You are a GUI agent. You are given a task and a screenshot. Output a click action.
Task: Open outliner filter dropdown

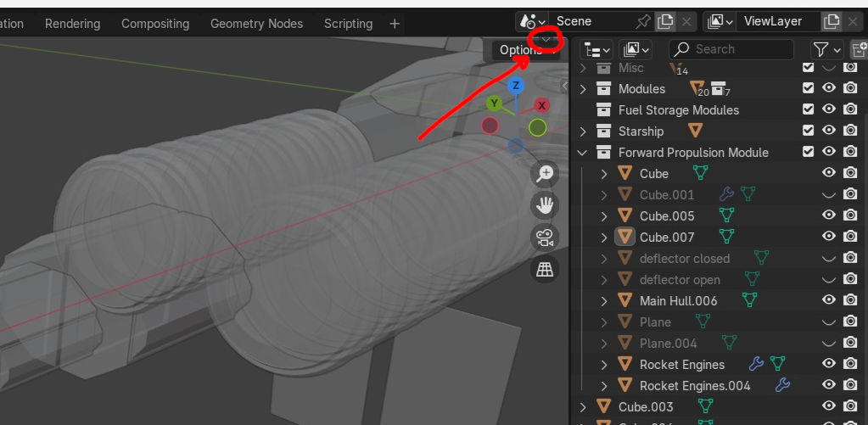point(827,50)
